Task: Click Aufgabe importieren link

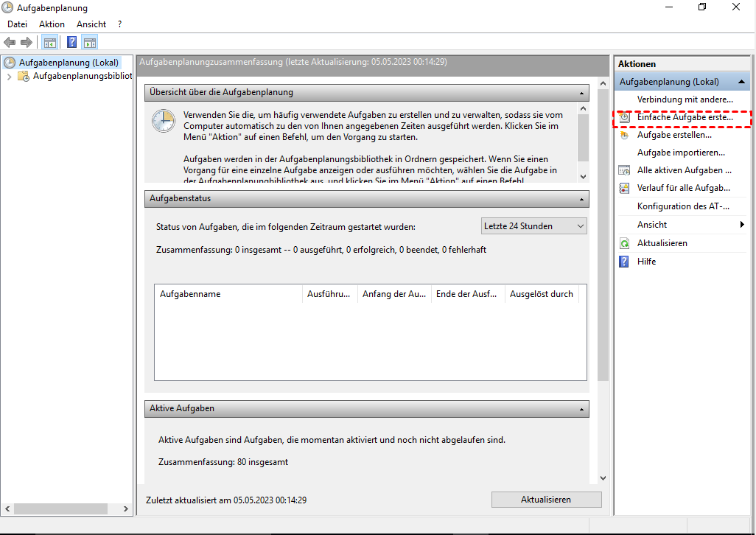Action: 680,153
